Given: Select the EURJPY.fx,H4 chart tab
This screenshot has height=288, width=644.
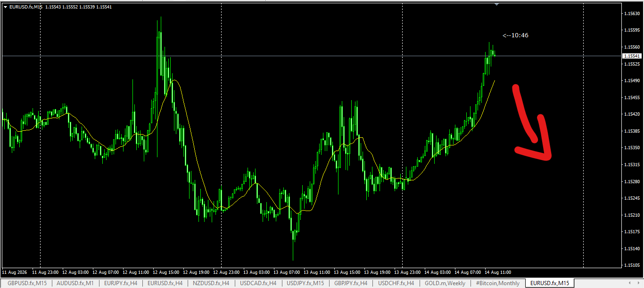Looking at the screenshot, I should click(121, 283).
